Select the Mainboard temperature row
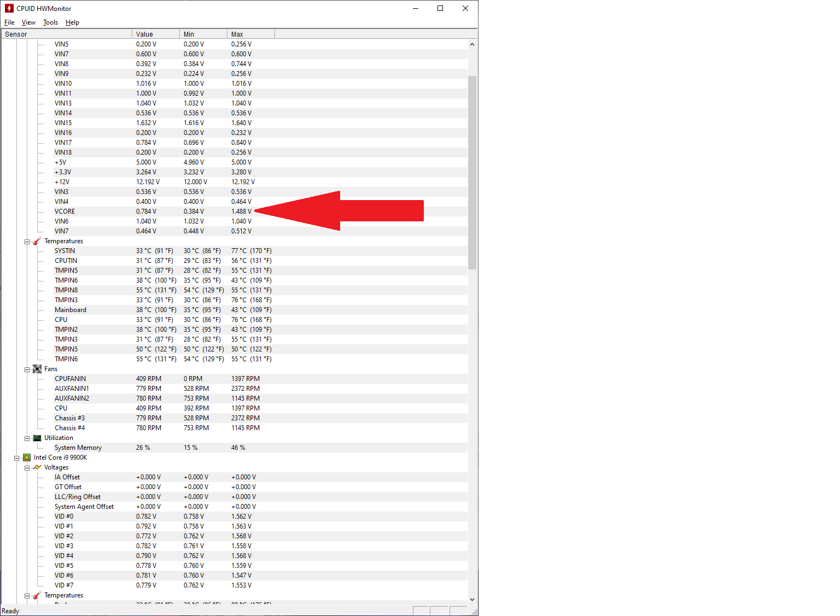Viewport: 840px width, 616px height. [x=234, y=310]
